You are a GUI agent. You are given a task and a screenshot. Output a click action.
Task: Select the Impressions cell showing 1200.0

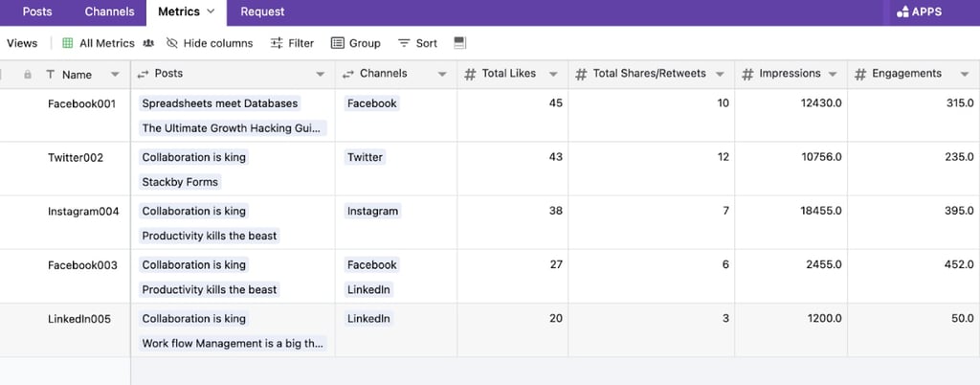point(791,330)
